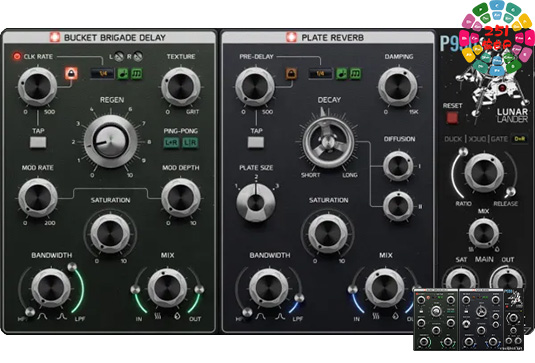
Task: Switch to the GATE tab
Action: [499, 139]
